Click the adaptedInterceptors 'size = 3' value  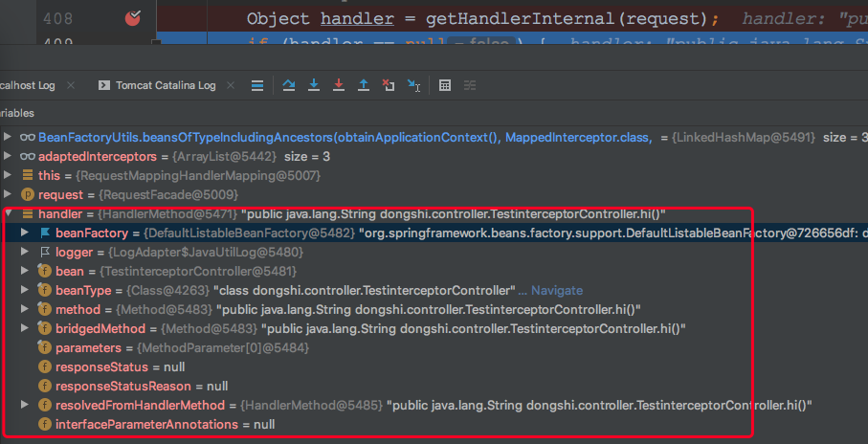(x=307, y=157)
